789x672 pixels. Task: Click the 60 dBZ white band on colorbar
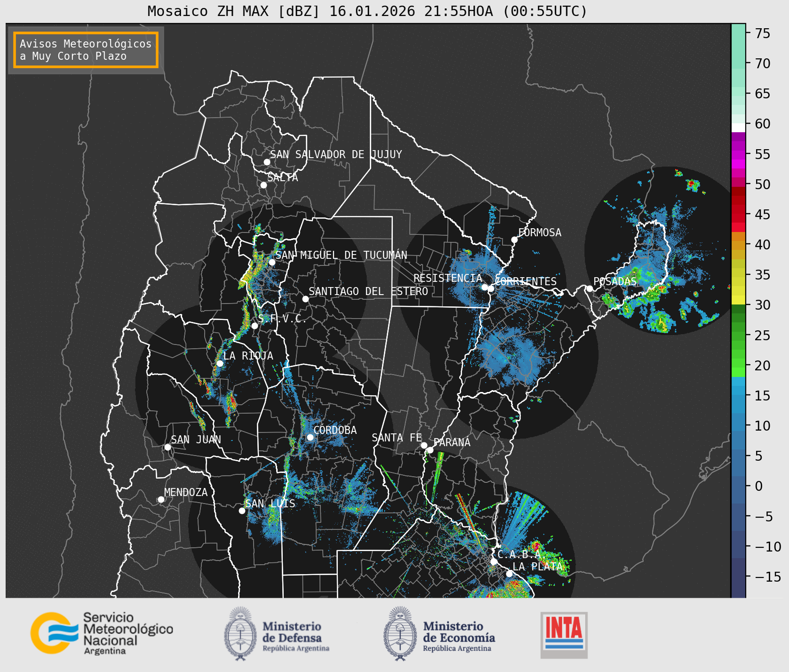[x=738, y=128]
